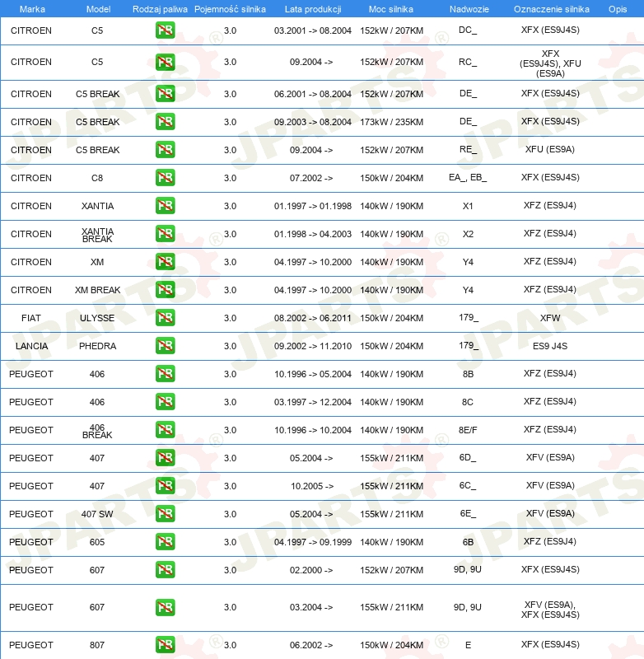Select the '807' model cell
Screen dimensions: 644x659
[97, 645]
